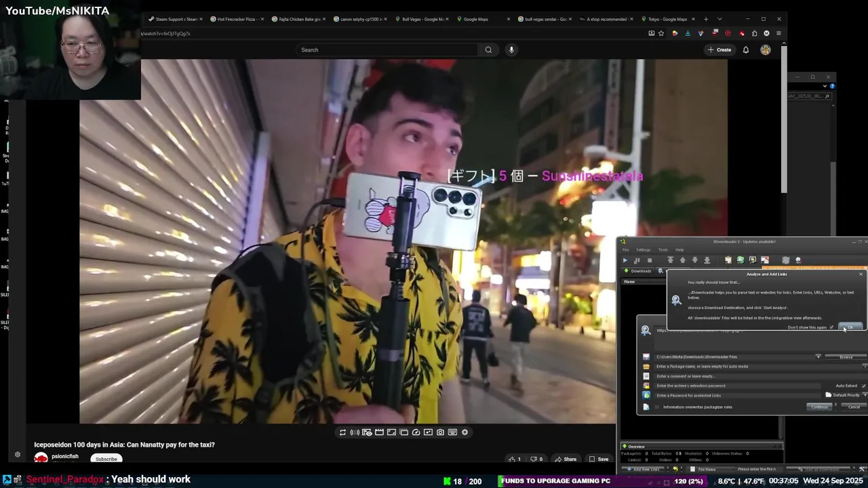The width and height of the screenshot is (868, 488).
Task: Click the password for protected links field
Action: click(737, 395)
